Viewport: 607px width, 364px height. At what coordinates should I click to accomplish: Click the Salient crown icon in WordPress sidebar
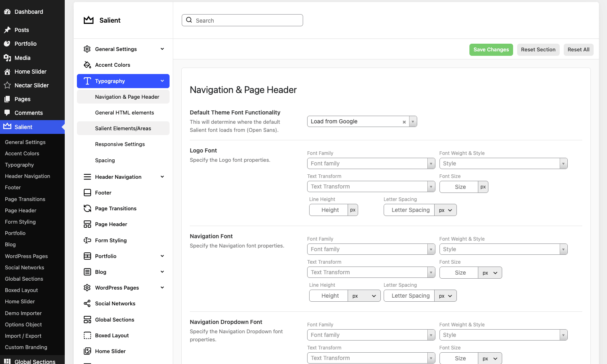(x=7, y=127)
